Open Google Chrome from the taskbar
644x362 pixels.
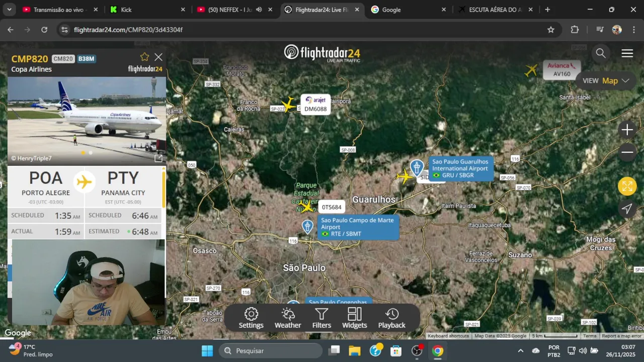(438, 350)
